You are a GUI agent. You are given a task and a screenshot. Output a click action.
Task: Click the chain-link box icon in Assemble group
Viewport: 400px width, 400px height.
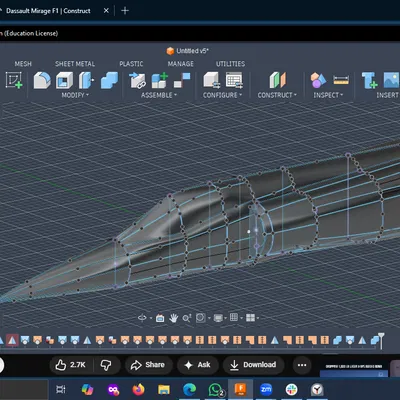[x=138, y=80]
